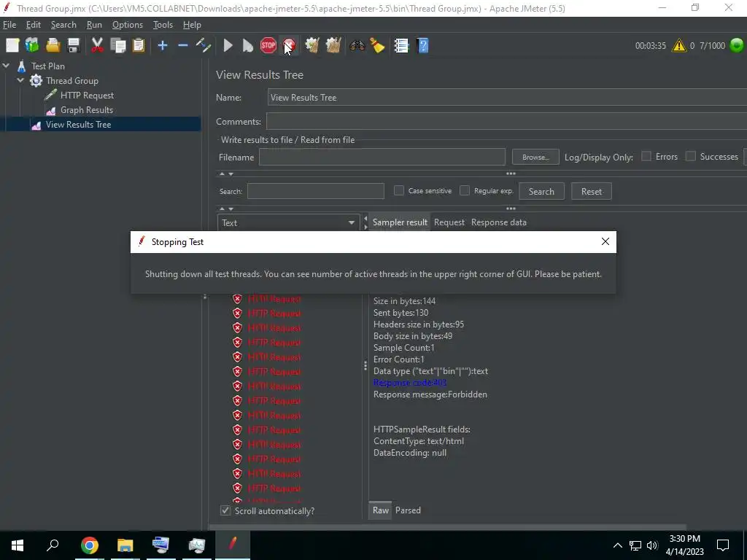This screenshot has width=747, height=560.
Task: Click the Copy icon in toolbar
Action: (117, 46)
